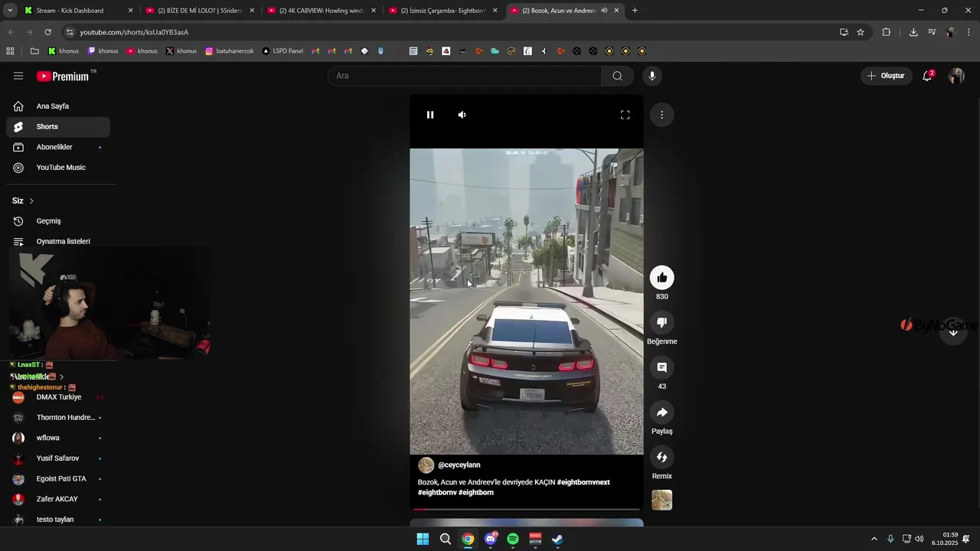Open batuhanercok Instagram bookmark

(230, 51)
